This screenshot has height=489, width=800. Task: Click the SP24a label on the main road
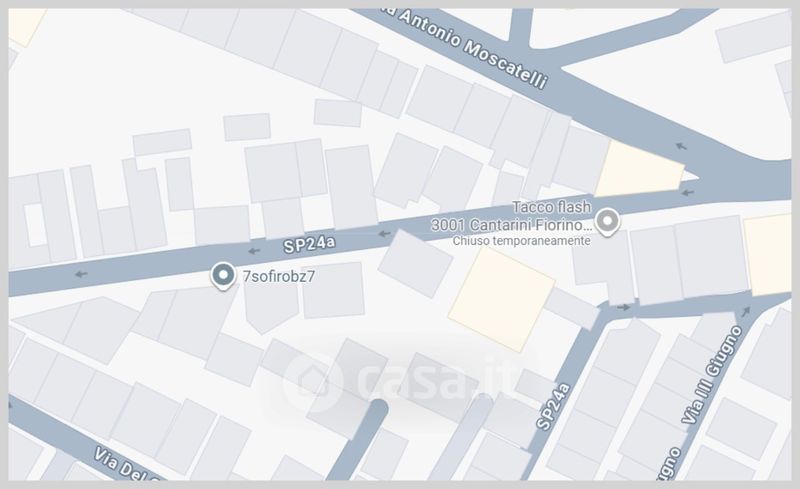pyautogui.click(x=310, y=244)
